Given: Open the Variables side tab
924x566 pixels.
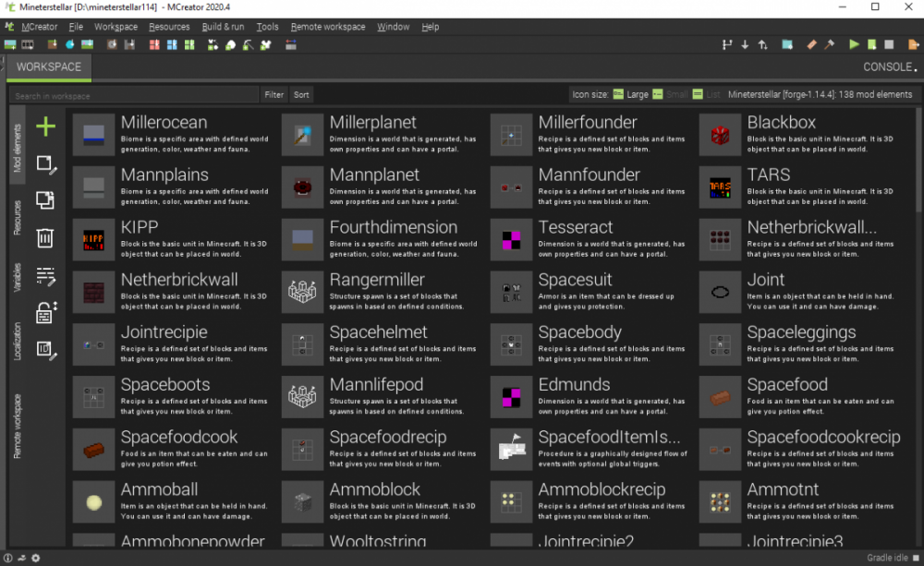Looking at the screenshot, I should point(17,277).
